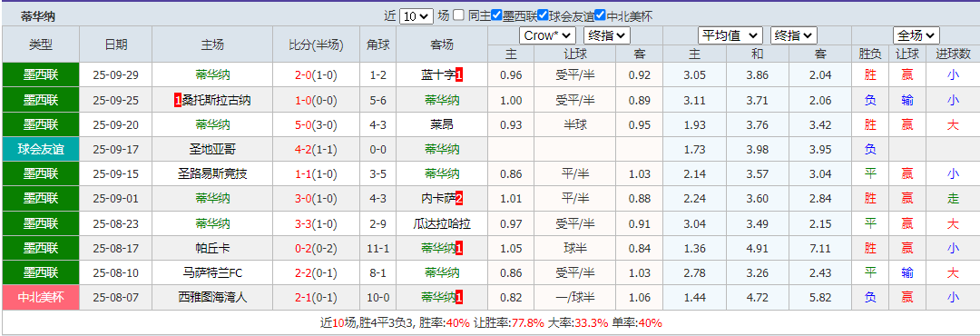
Task: Click the 球半 handicap on 25-08-17 row
Action: [575, 249]
